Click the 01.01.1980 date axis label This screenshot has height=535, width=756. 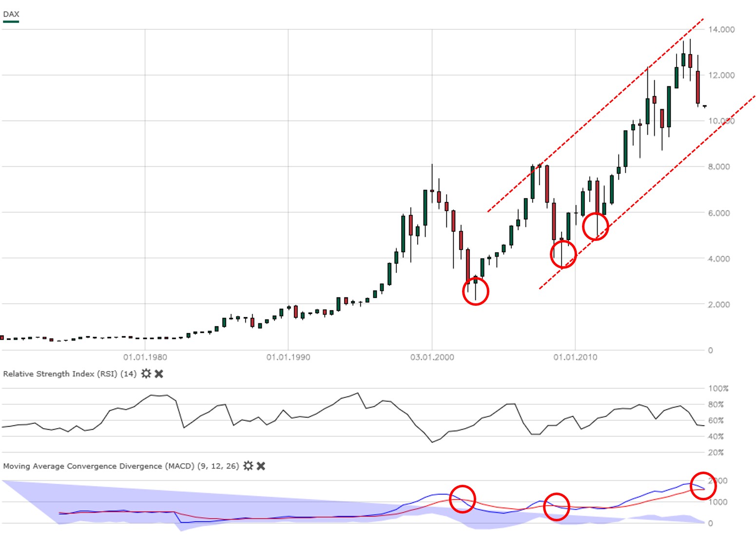pos(145,357)
